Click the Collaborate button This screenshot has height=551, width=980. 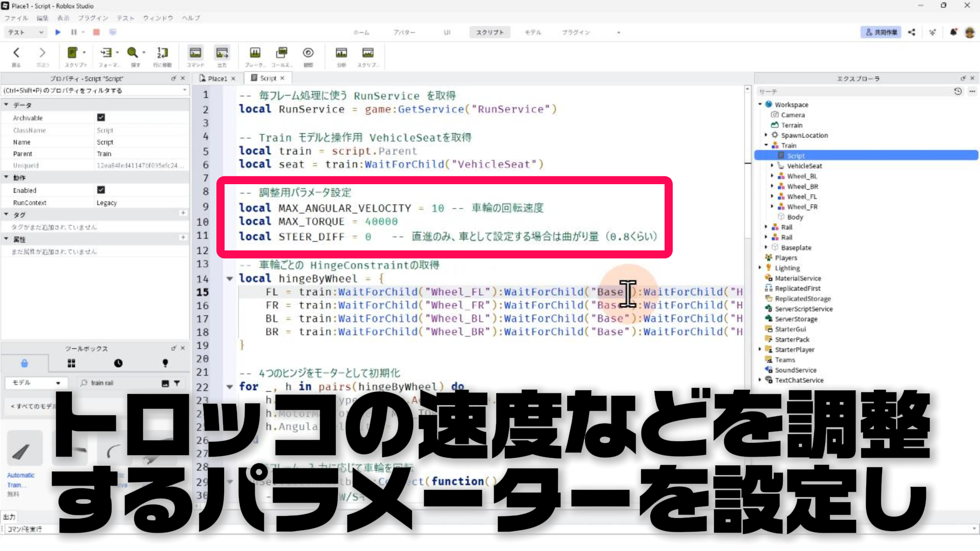[880, 32]
